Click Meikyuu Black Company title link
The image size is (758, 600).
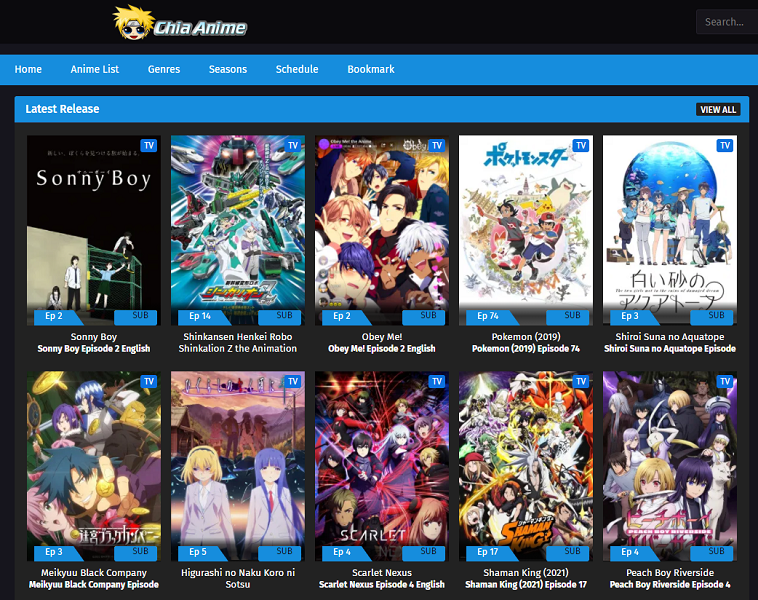(x=94, y=572)
